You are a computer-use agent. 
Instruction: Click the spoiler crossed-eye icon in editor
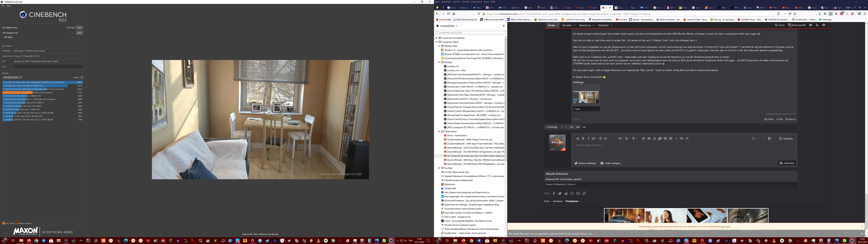pyautogui.click(x=682, y=138)
